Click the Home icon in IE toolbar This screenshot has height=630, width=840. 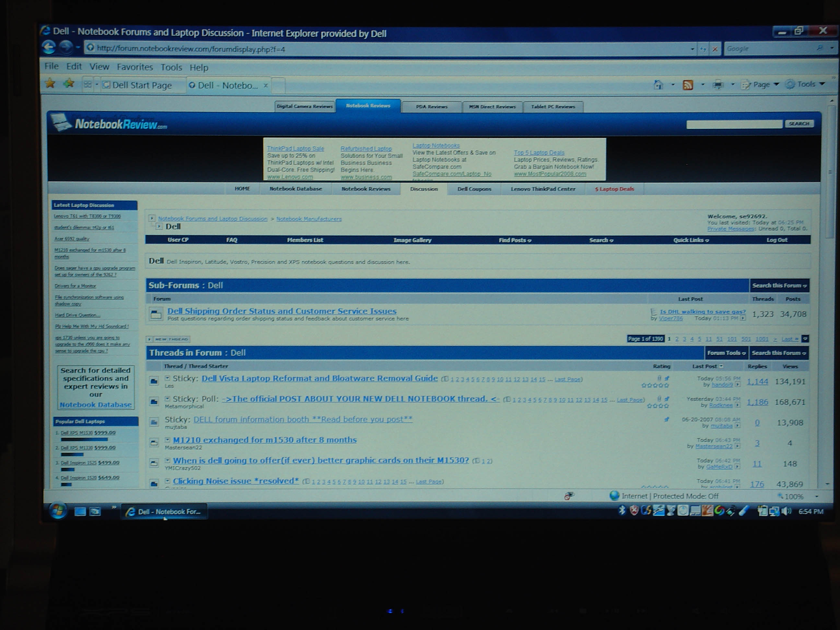point(659,85)
